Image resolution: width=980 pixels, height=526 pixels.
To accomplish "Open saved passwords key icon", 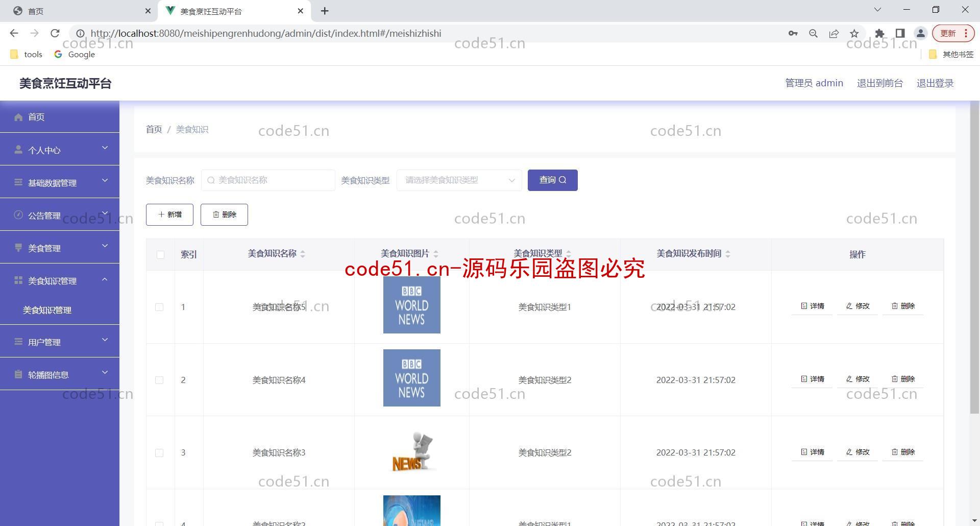I will click(x=793, y=33).
